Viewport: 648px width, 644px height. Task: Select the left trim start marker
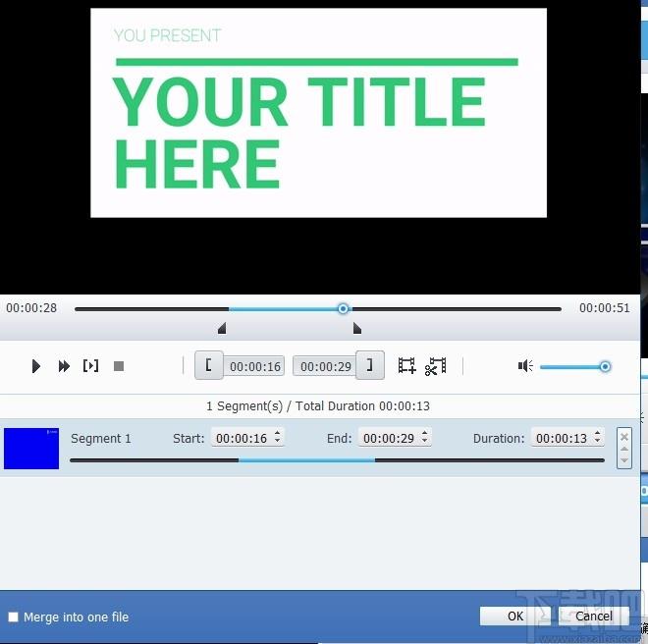pos(222,328)
